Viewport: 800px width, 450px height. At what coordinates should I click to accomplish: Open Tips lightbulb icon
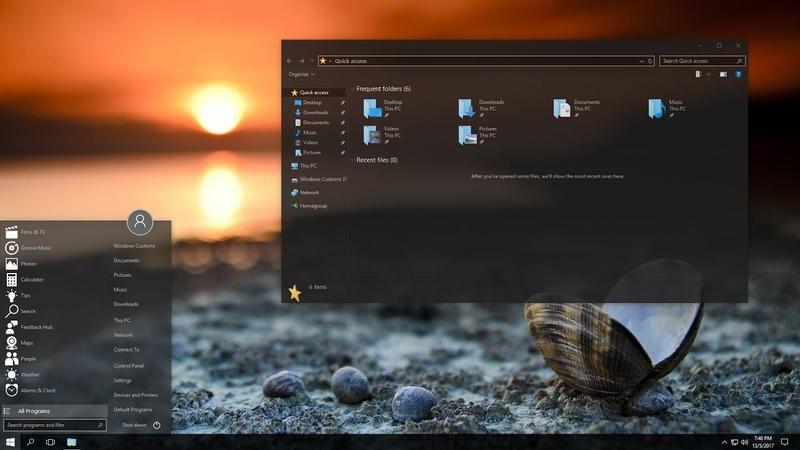tap(11, 295)
